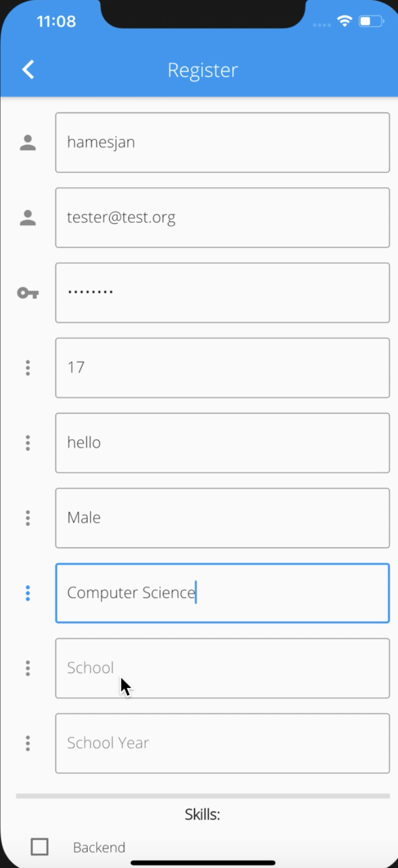This screenshot has height=868, width=398.
Task: Click the Male gender field
Action: pyautogui.click(x=222, y=518)
